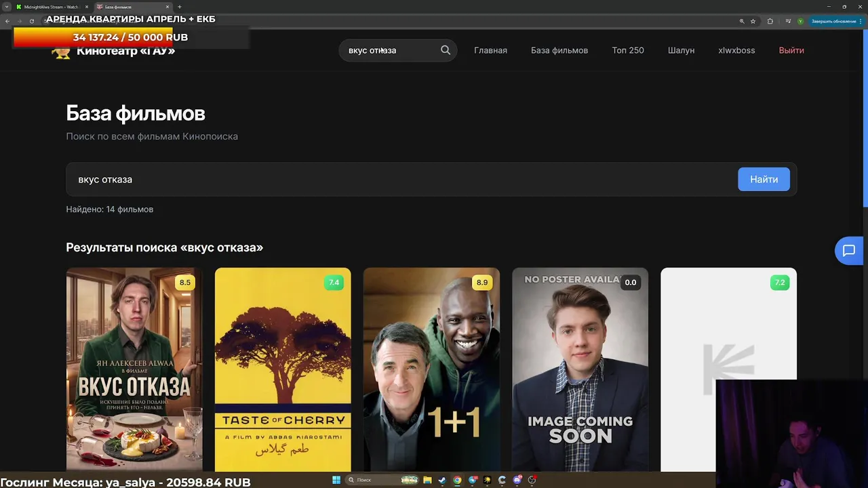Image resolution: width=868 pixels, height=488 pixels.
Task: Click the Кинотеатр «ГАУ» title link
Action: pos(125,52)
